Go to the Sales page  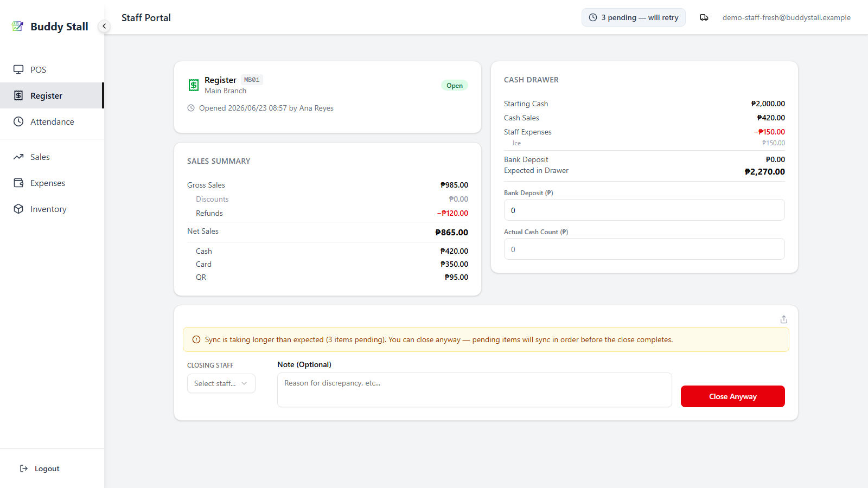(52, 157)
